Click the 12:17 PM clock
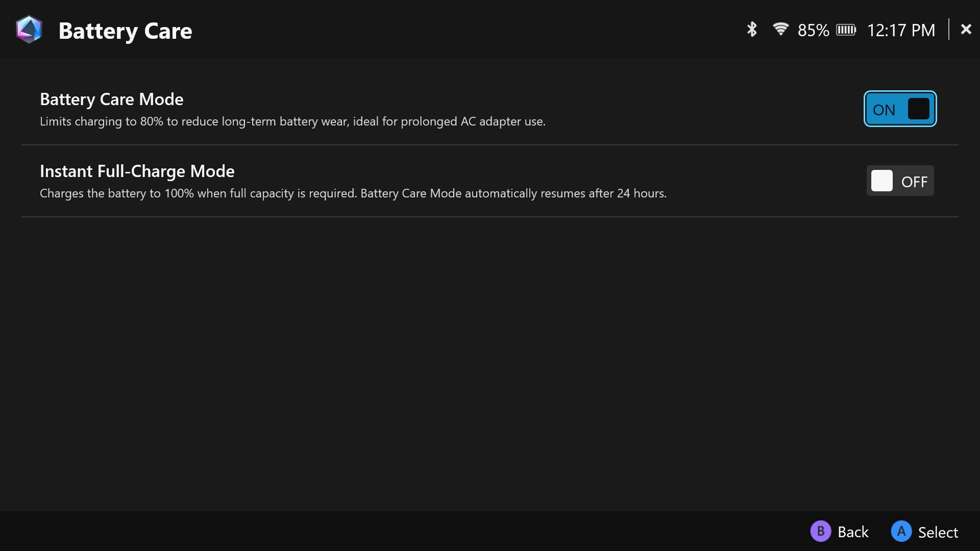This screenshot has width=980, height=551. point(901,31)
